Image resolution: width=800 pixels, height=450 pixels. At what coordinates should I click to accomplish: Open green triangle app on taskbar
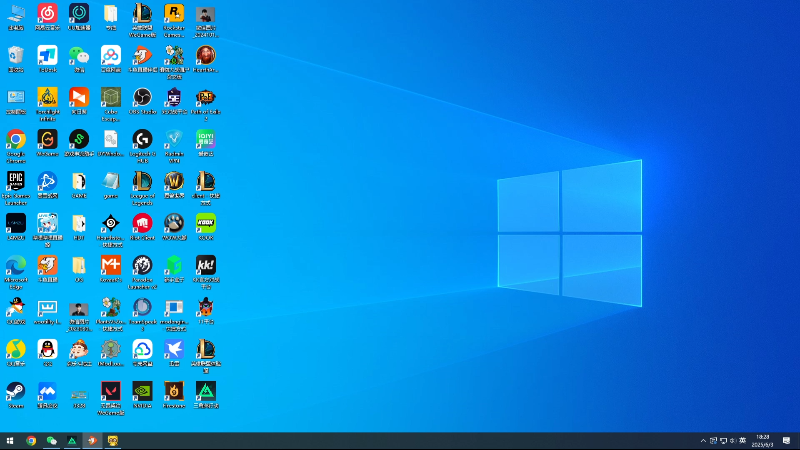(x=72, y=441)
